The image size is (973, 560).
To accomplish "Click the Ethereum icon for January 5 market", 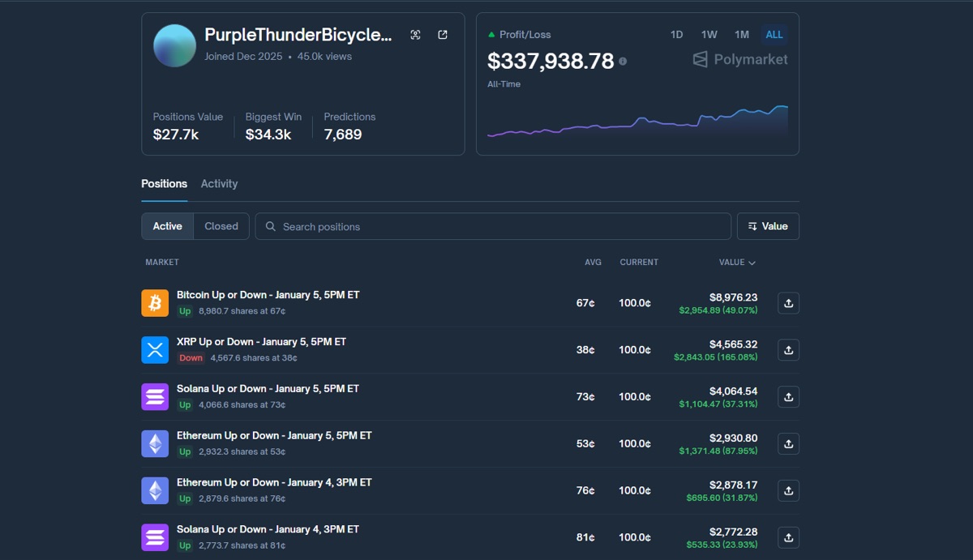I will pyautogui.click(x=154, y=442).
